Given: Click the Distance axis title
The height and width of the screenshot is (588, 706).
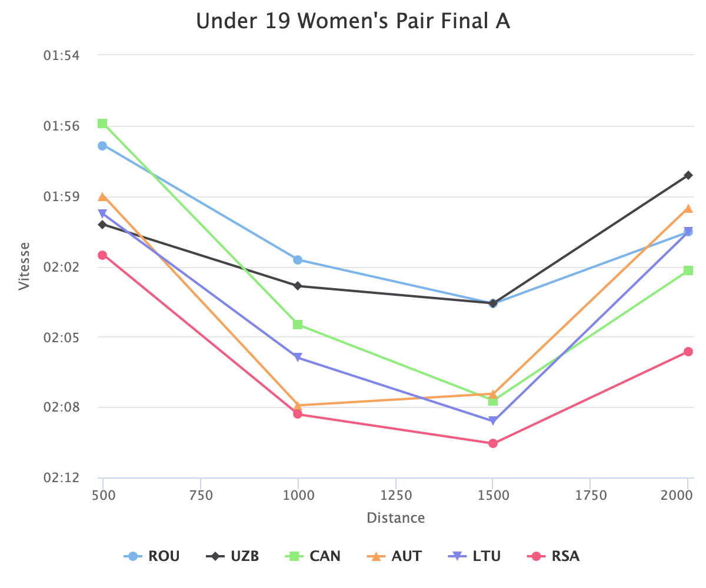Looking at the screenshot, I should pyautogui.click(x=395, y=518).
